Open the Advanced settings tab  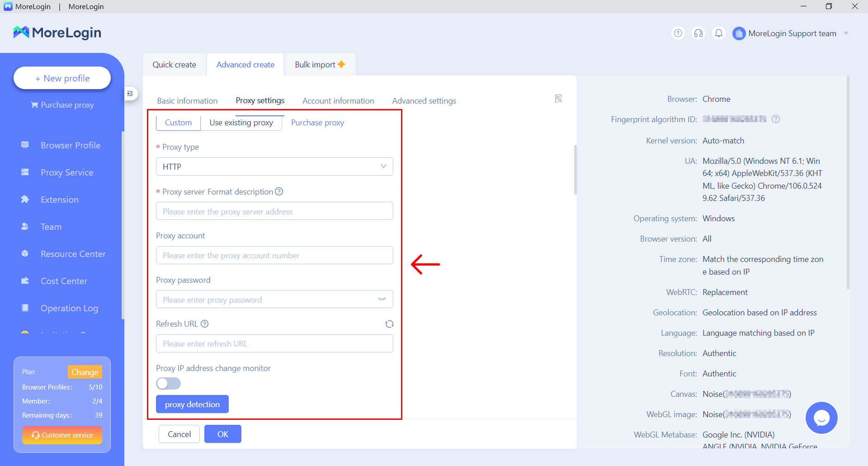pyautogui.click(x=424, y=101)
